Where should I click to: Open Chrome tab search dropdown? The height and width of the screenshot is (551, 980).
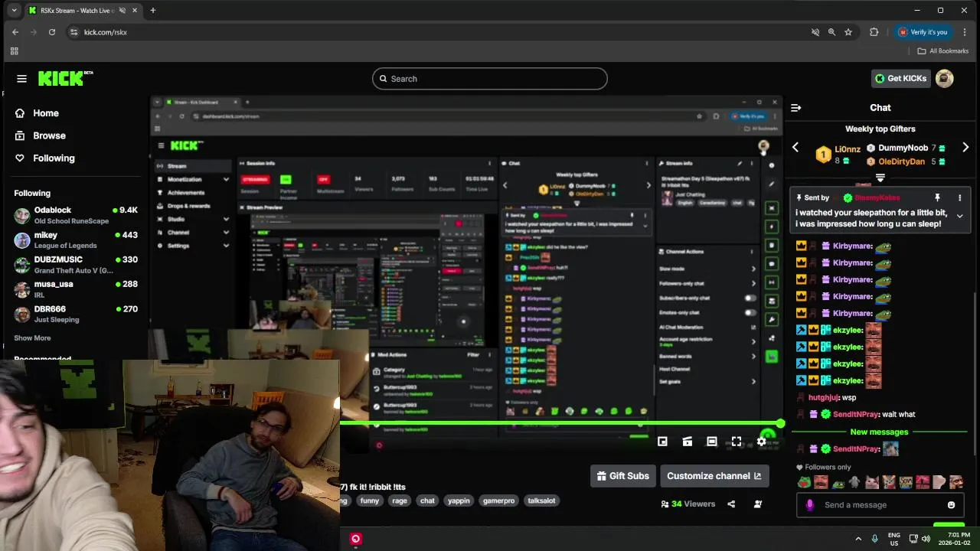coord(14,11)
